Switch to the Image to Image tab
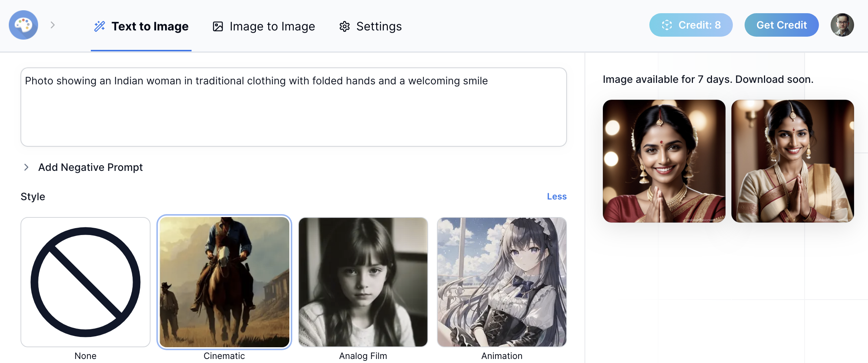868x363 pixels. pyautogui.click(x=264, y=26)
